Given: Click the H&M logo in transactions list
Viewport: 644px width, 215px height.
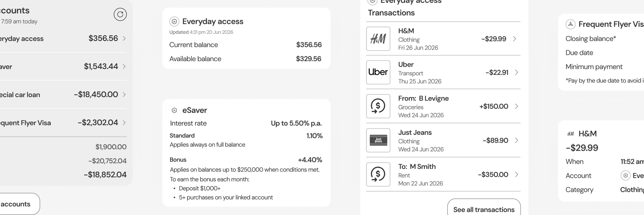Looking at the screenshot, I should pos(378,39).
